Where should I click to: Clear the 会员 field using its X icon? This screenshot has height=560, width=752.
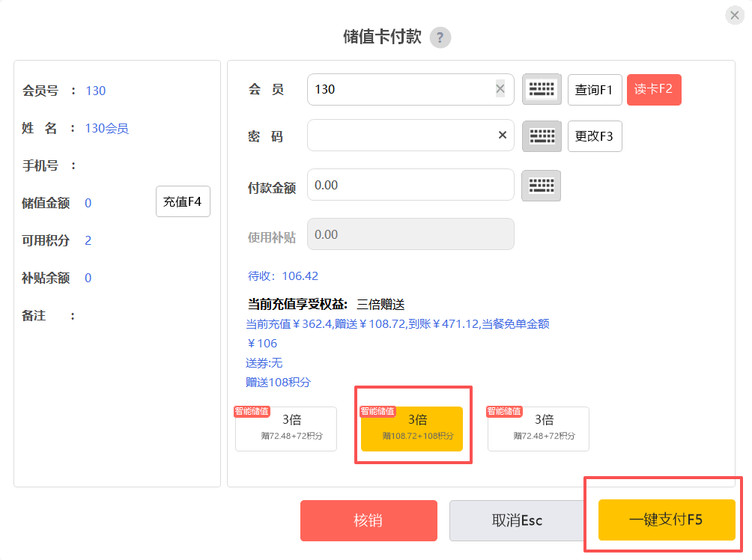click(x=500, y=89)
